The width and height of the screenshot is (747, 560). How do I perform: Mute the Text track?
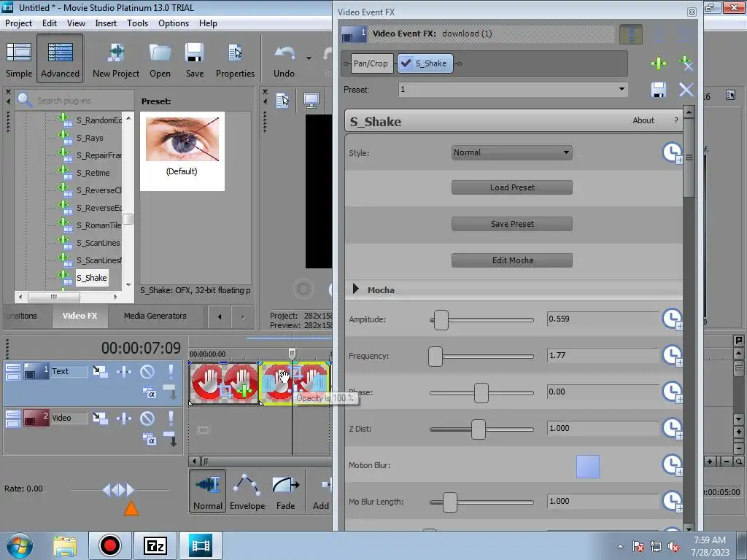[147, 371]
